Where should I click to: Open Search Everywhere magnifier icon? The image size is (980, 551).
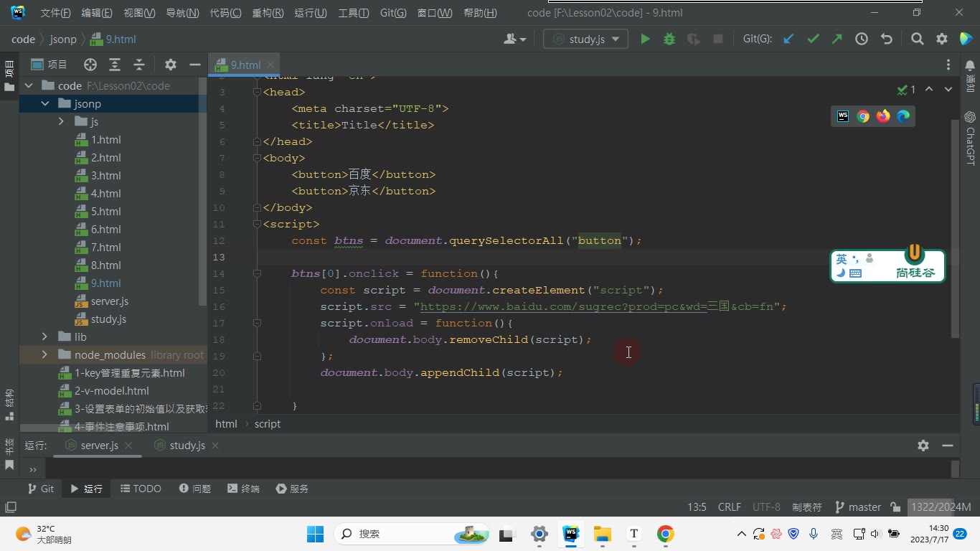pyautogui.click(x=917, y=39)
